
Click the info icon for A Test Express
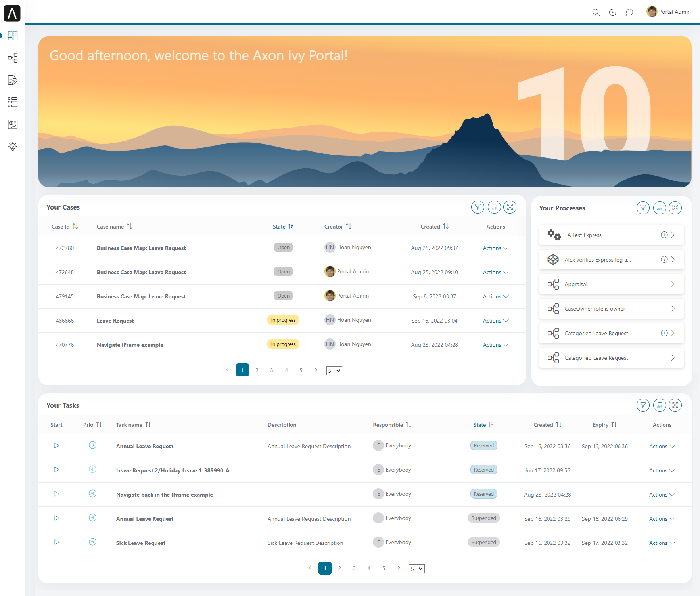coord(664,235)
